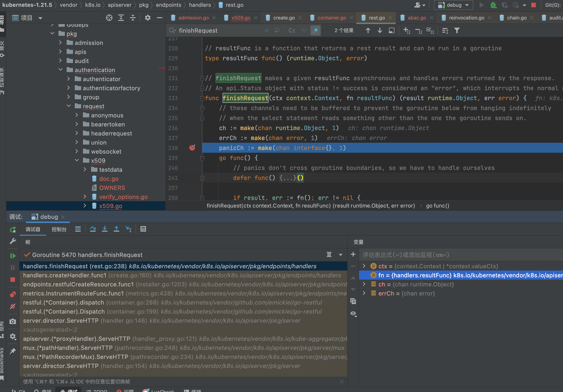The image size is (563, 392).
Task: Clear the finishRequest search text
Action: pyautogui.click(x=267, y=30)
